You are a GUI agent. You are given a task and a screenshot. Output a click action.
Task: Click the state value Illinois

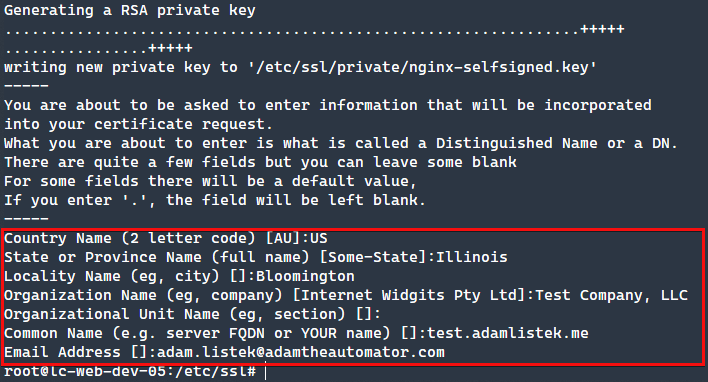coord(471,257)
